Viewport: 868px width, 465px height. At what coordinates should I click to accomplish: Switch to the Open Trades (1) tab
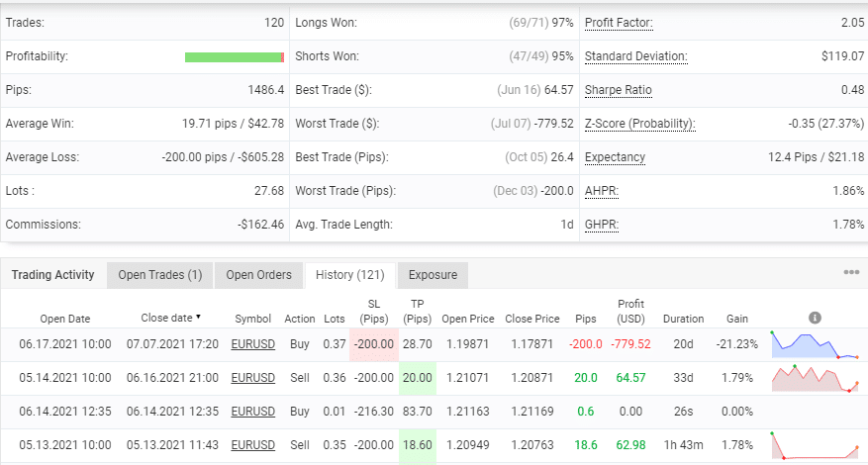pyautogui.click(x=159, y=275)
